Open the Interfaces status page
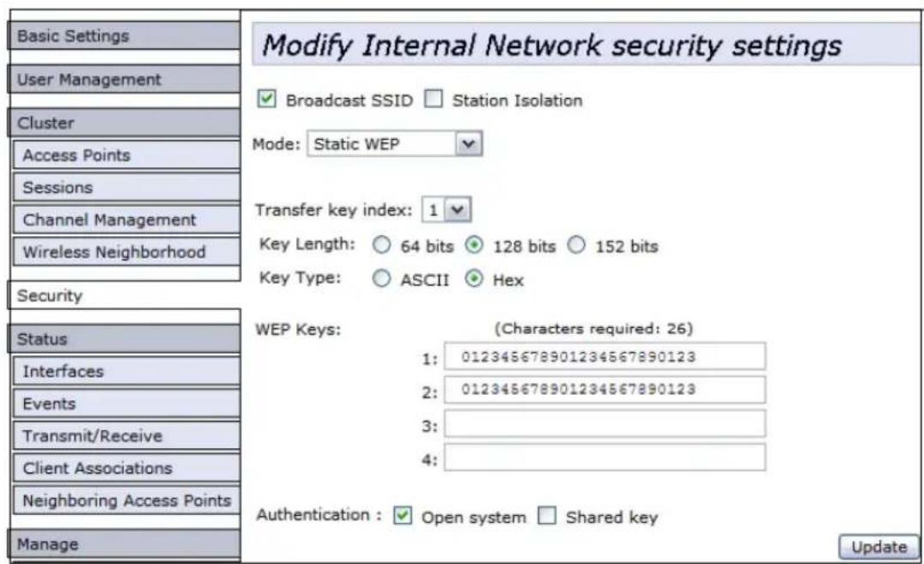The height and width of the screenshot is (564, 924). (x=127, y=372)
